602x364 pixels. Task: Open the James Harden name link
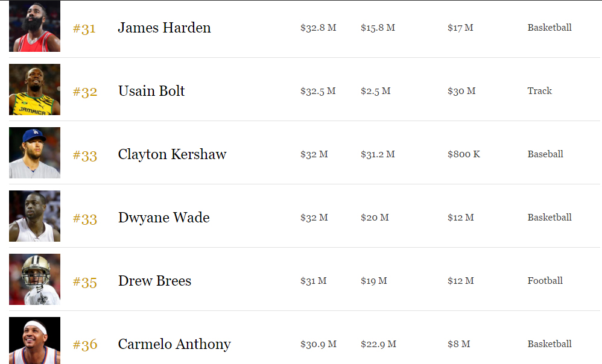coord(164,28)
